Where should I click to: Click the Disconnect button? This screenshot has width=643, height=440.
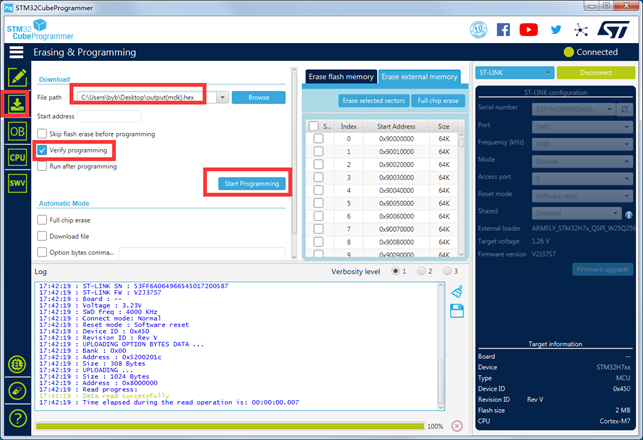tap(596, 73)
